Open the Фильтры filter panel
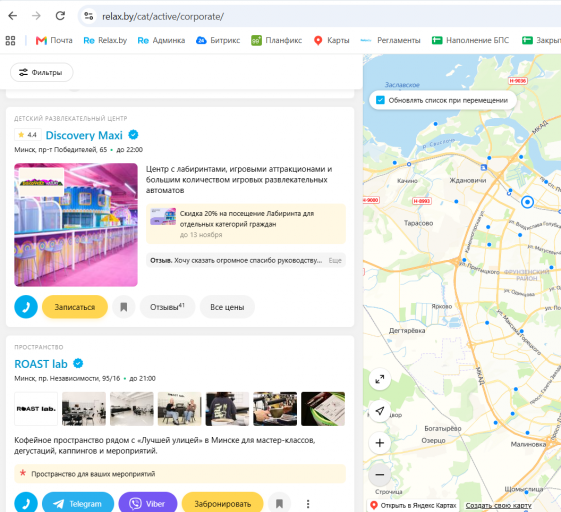 pyautogui.click(x=42, y=72)
